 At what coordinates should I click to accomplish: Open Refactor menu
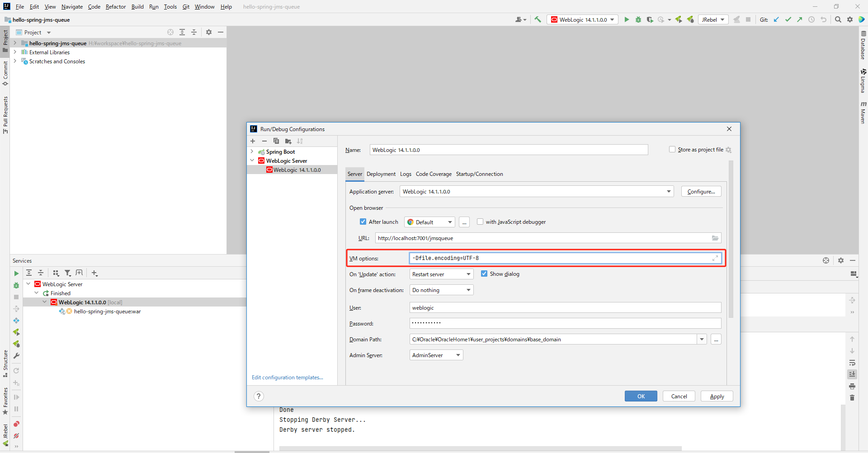pos(116,7)
